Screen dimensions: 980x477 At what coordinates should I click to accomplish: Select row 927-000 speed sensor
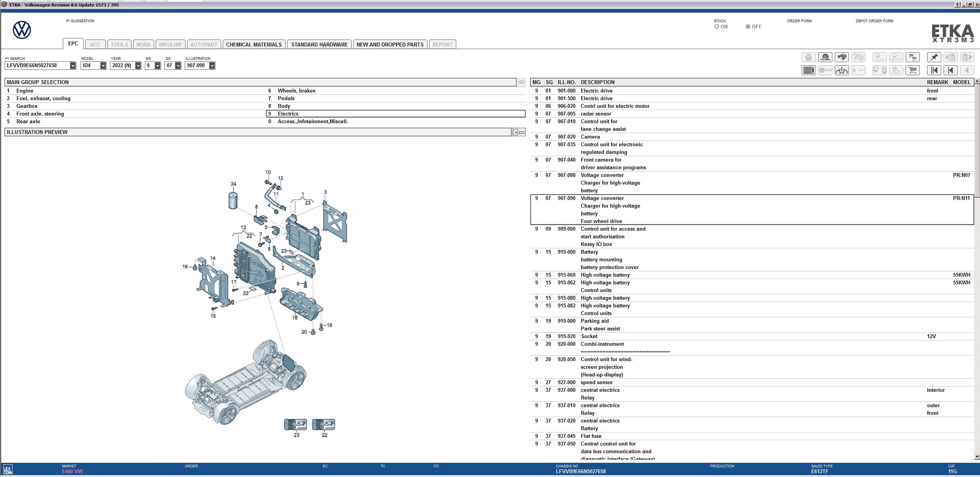tap(752, 383)
